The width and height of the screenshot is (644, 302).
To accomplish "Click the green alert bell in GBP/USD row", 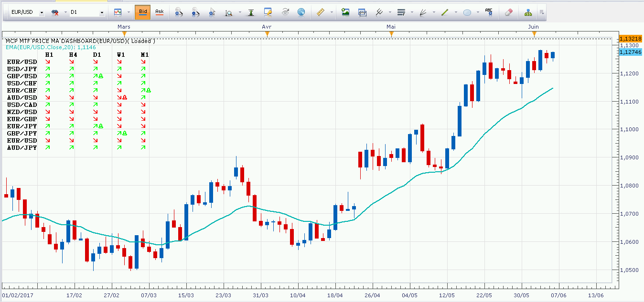I will pos(101,76).
